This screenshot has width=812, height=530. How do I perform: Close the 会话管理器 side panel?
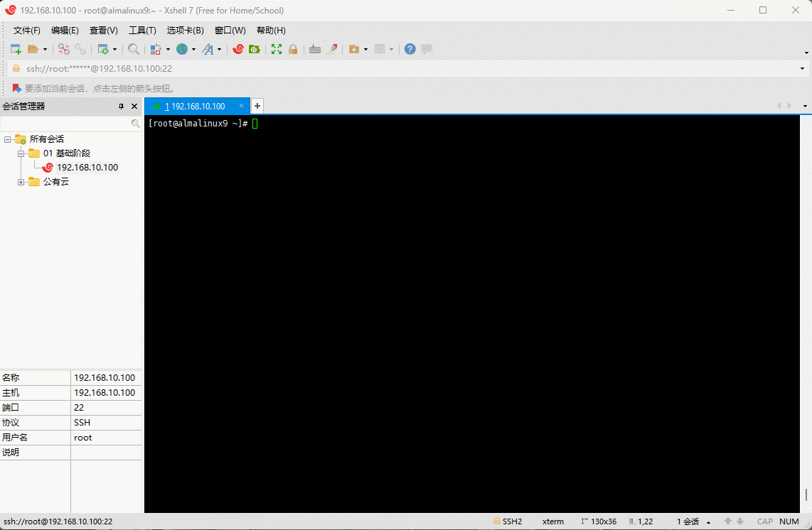tap(134, 107)
